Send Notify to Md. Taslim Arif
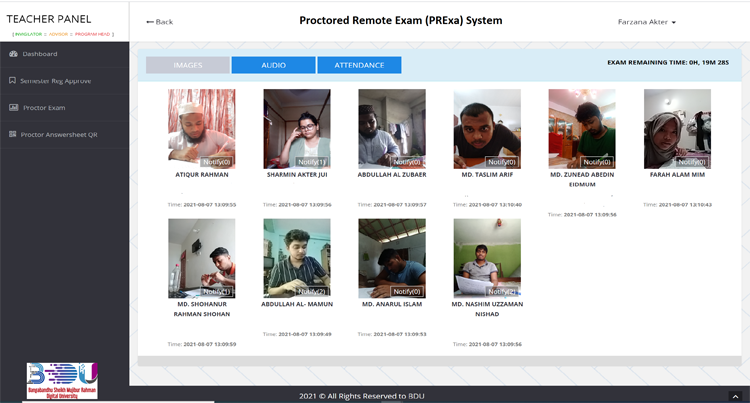750x403 pixels. click(x=502, y=162)
